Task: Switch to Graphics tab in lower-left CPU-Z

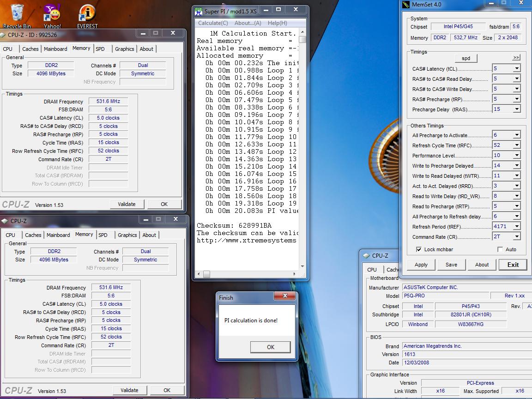Action: [x=127, y=235]
